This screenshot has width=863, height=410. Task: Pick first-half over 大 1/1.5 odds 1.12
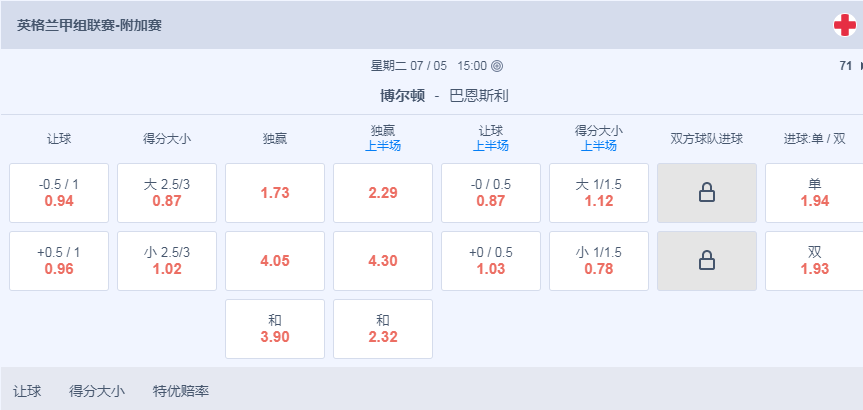[x=599, y=193]
